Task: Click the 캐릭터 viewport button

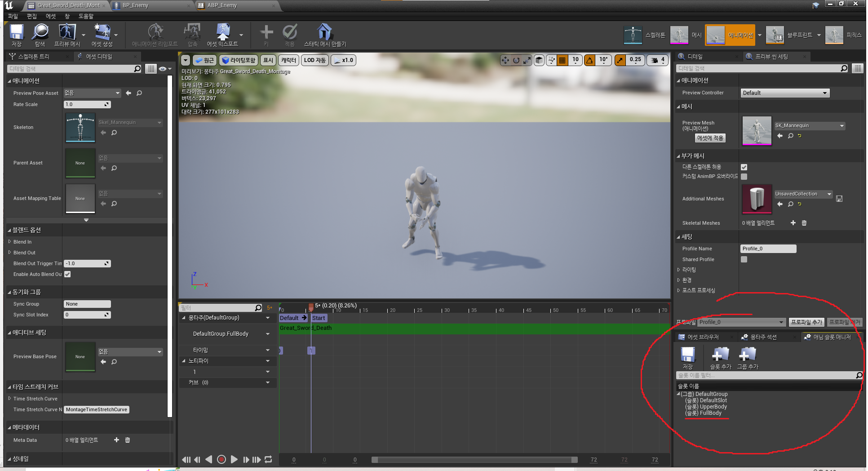Action: pyautogui.click(x=288, y=60)
